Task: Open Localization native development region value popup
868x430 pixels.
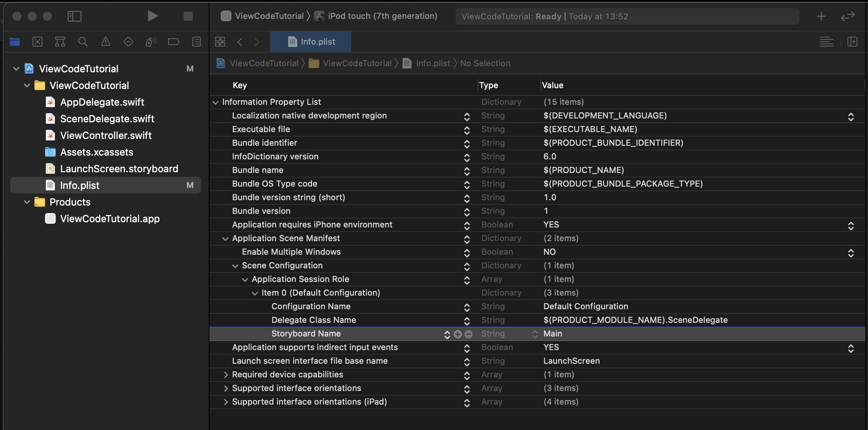Action: click(851, 117)
